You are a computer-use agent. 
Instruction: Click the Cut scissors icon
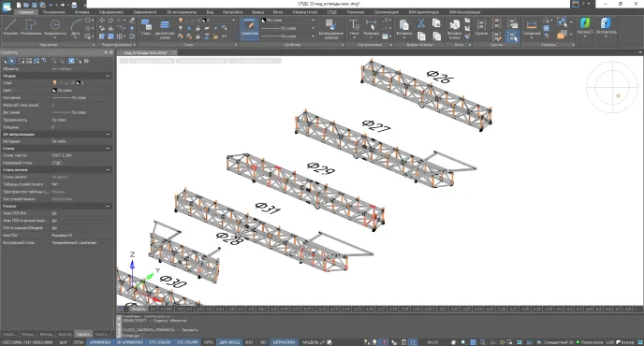[x=421, y=23]
